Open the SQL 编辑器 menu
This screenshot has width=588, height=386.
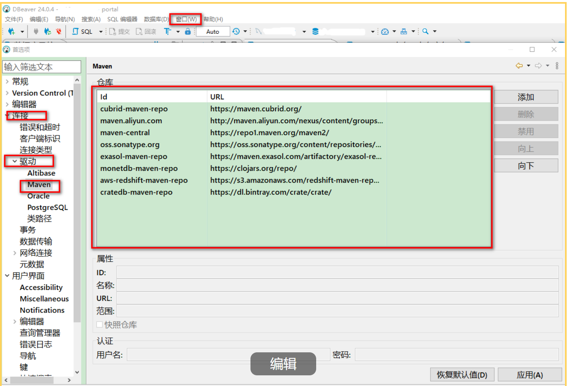[122, 19]
